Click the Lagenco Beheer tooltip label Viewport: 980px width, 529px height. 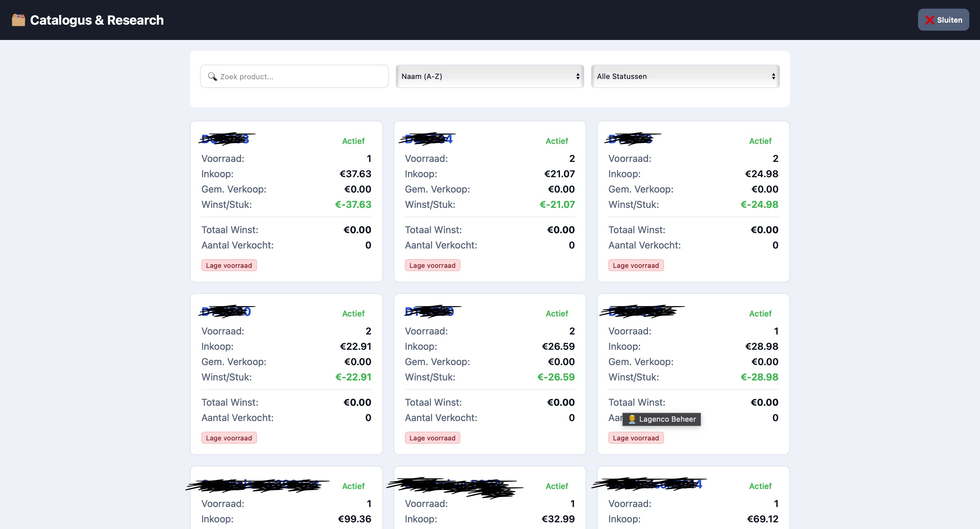tap(662, 419)
